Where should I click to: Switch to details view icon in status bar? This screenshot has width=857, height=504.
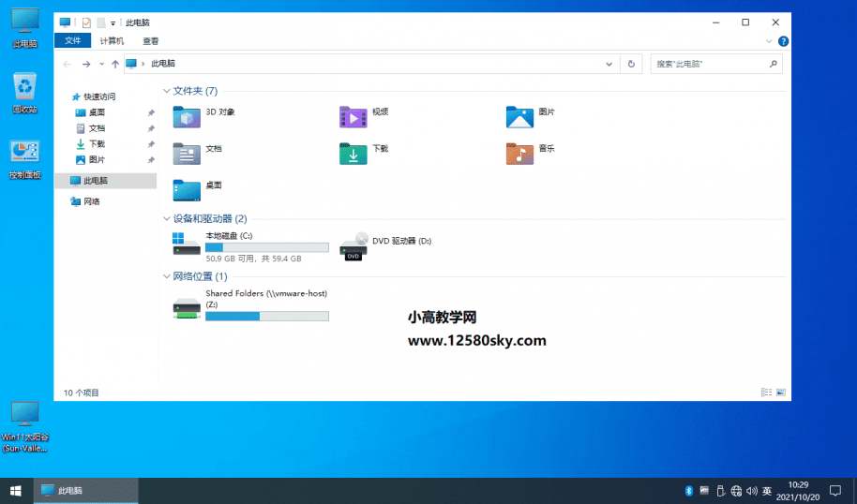click(766, 393)
